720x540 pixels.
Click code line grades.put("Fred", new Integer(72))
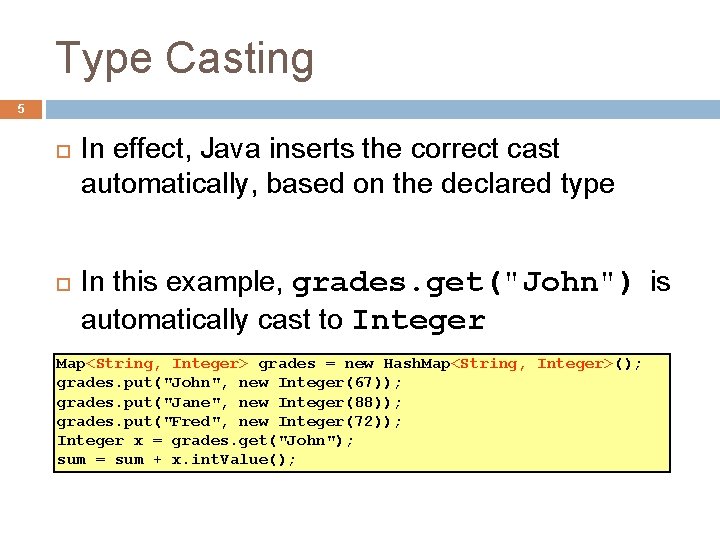pos(229,422)
